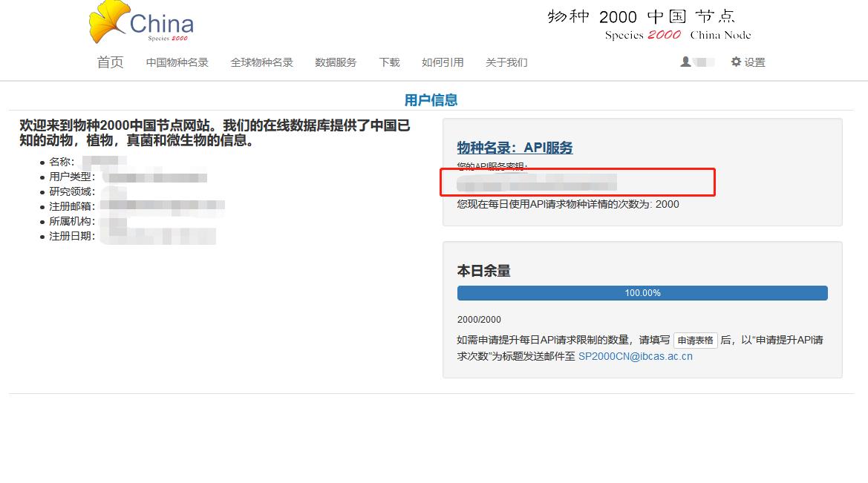Open the 下载 download page
868x483 pixels.
coord(389,62)
